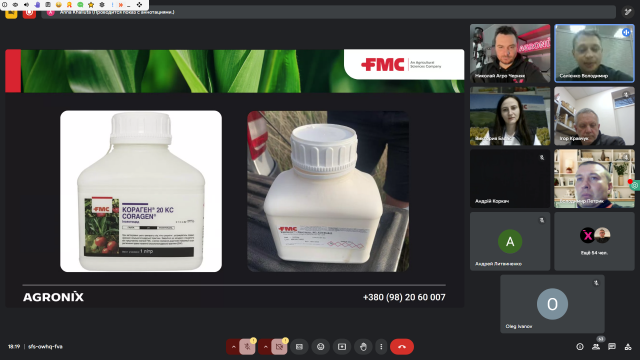Click the speaker icon in floating toolbar

click(27, 4)
